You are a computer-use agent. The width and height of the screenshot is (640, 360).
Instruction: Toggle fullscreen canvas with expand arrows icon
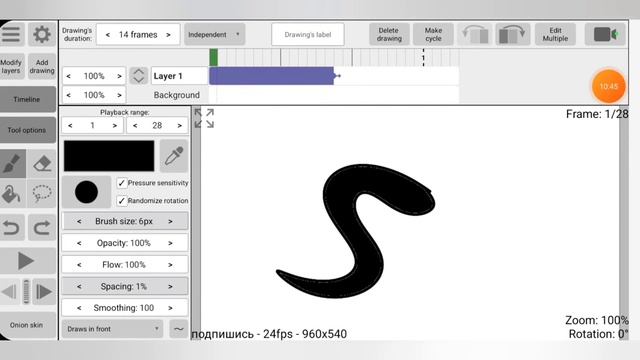204,118
